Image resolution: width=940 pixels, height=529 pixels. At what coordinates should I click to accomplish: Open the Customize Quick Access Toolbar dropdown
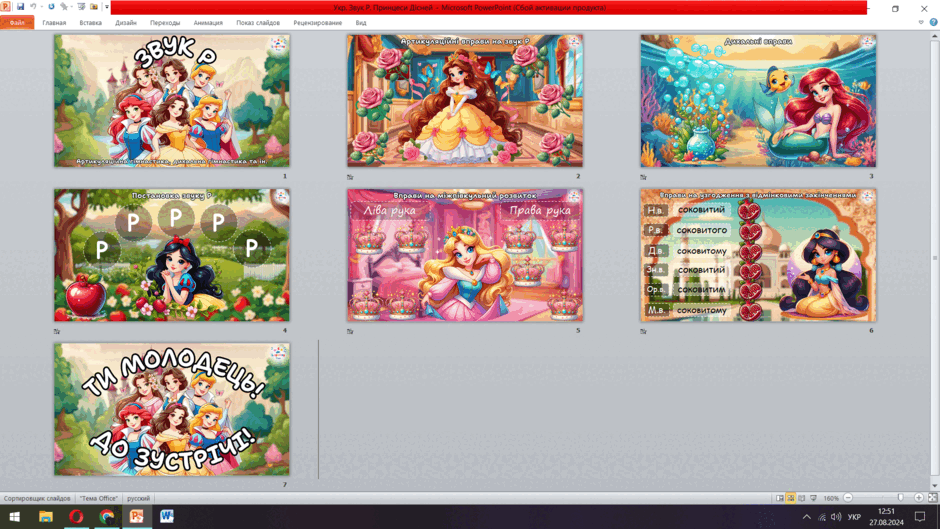point(107,7)
